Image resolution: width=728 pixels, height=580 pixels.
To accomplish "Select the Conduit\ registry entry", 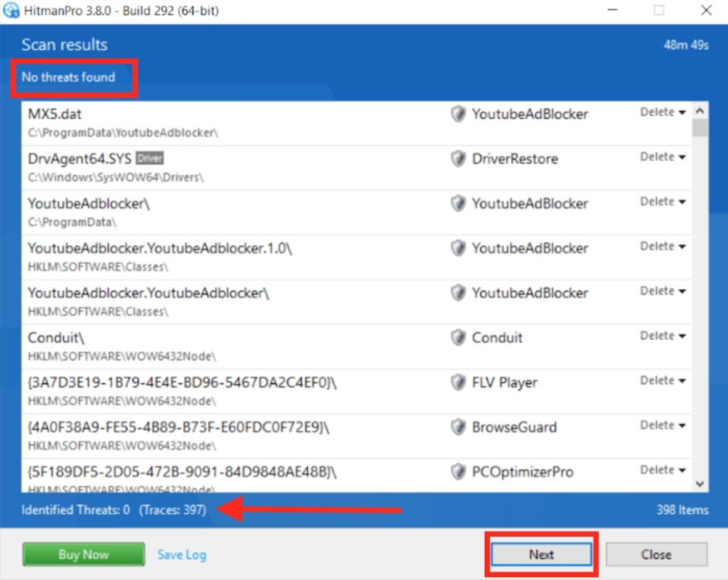I will pos(356,347).
